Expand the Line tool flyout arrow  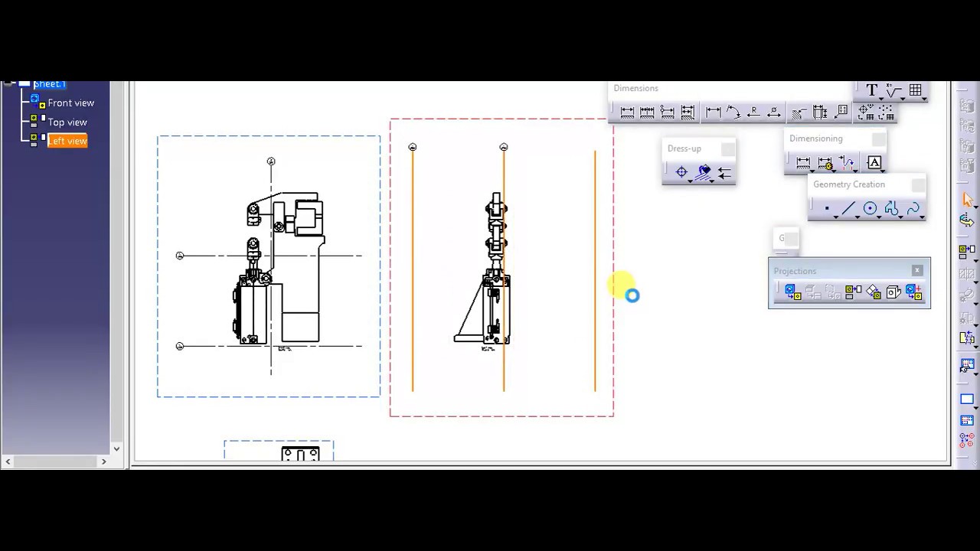pos(857,217)
